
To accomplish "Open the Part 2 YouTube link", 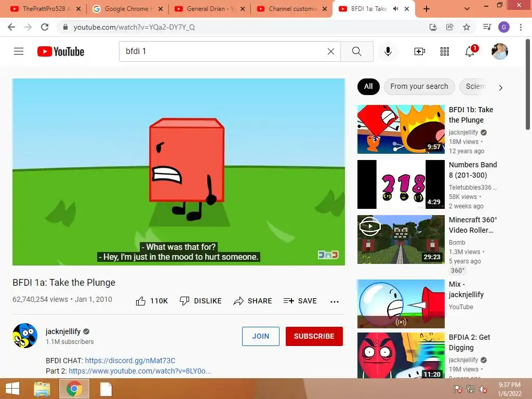I will coord(140,371).
